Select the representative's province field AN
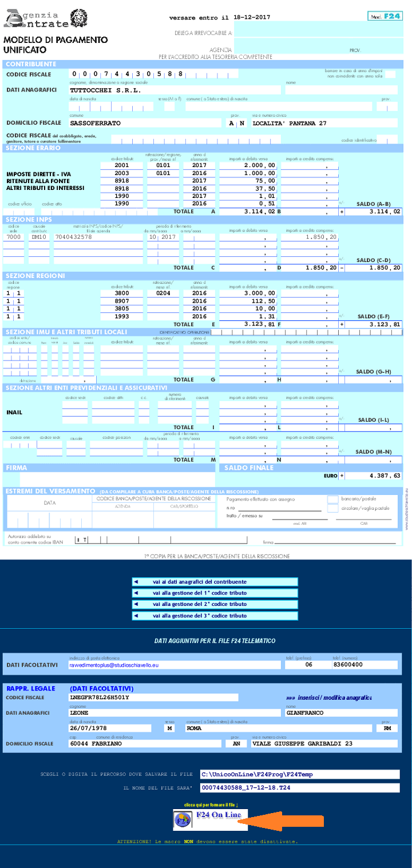The image size is (412, 868). pos(236,744)
